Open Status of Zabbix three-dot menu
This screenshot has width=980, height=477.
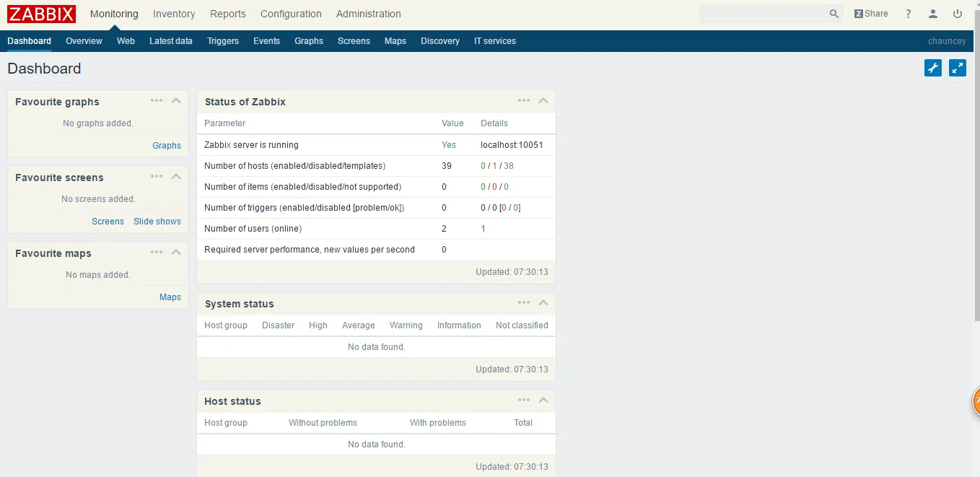[x=524, y=101]
